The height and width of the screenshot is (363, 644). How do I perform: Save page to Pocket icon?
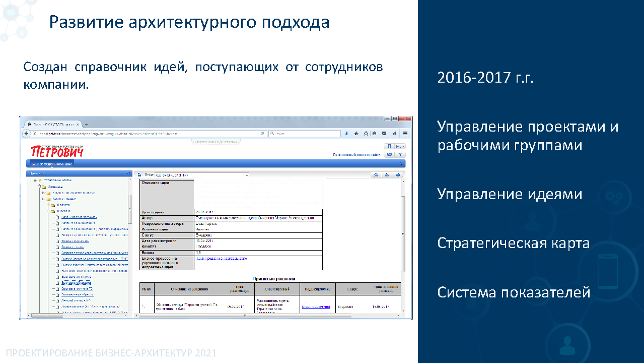[x=384, y=134]
